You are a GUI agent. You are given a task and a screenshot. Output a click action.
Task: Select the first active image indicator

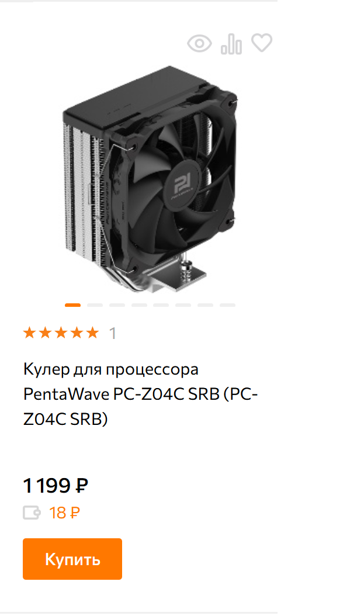[72, 305]
